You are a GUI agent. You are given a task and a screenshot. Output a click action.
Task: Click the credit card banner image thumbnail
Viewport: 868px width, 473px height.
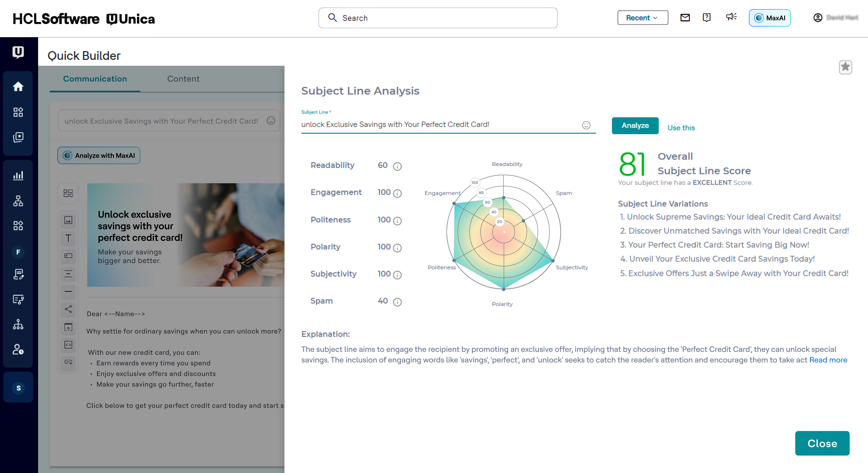pos(186,235)
